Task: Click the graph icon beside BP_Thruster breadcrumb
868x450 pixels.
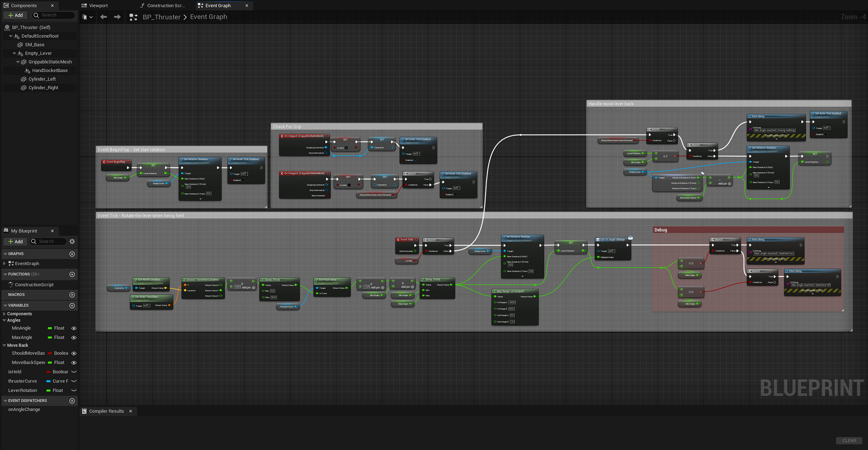Action: [133, 17]
